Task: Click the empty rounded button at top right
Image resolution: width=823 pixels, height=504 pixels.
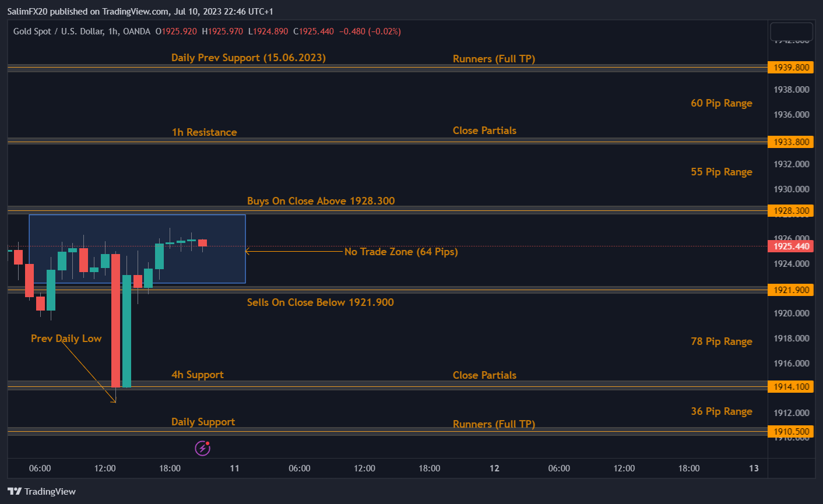Action: point(791,32)
